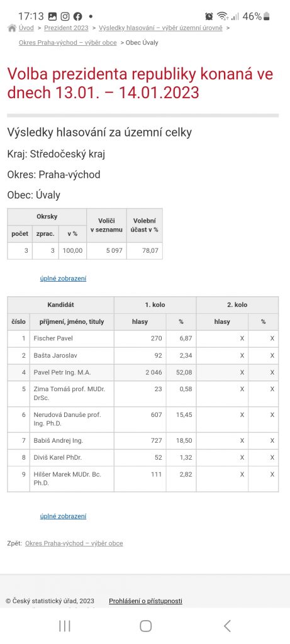Tap the battery status icon
Screen dimensions: 290x644
[267, 16]
